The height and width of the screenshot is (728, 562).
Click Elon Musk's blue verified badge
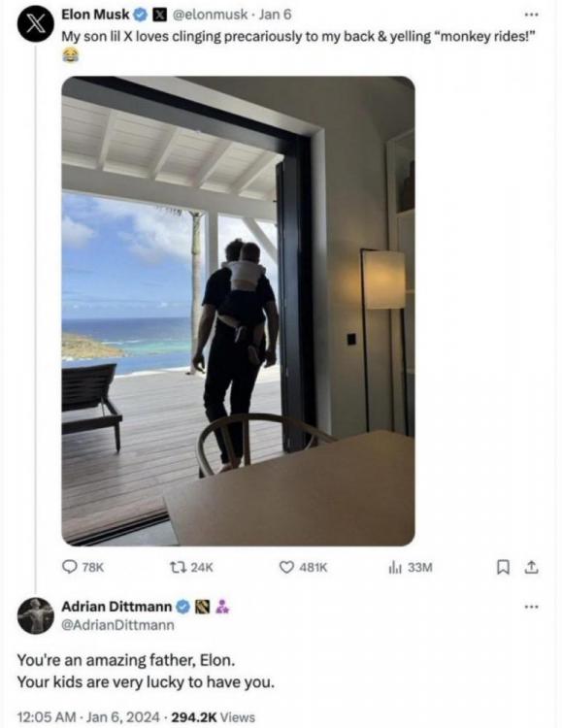click(140, 15)
